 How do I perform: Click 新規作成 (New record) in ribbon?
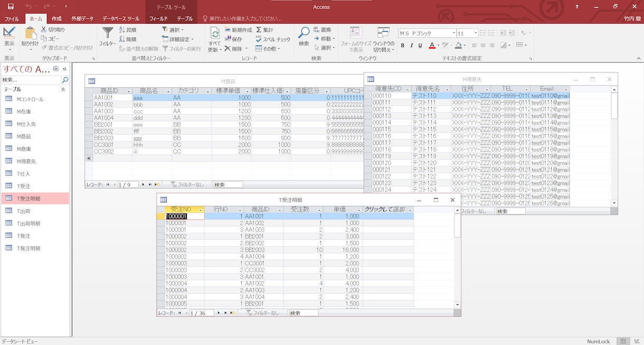238,30
